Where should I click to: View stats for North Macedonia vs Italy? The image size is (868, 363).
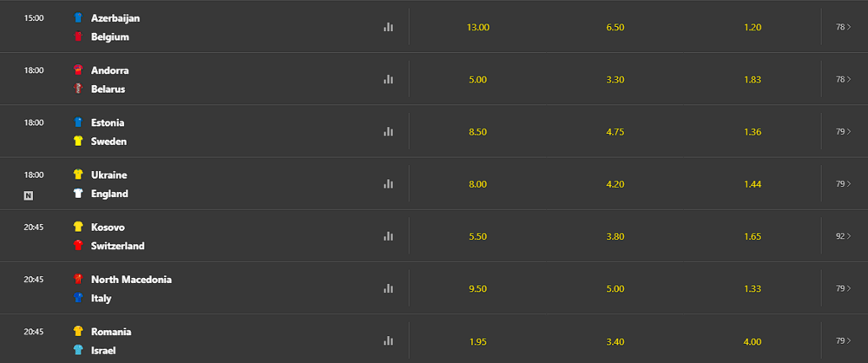point(388,287)
